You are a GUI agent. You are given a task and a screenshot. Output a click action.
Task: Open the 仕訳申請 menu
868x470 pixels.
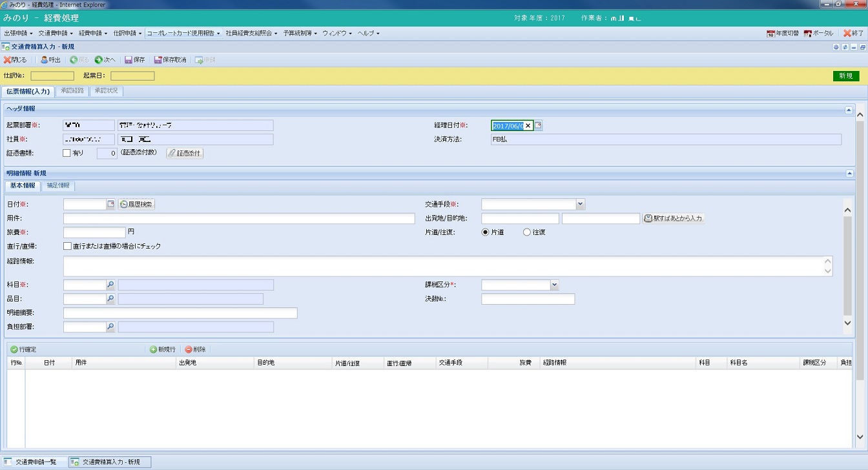tap(127, 33)
